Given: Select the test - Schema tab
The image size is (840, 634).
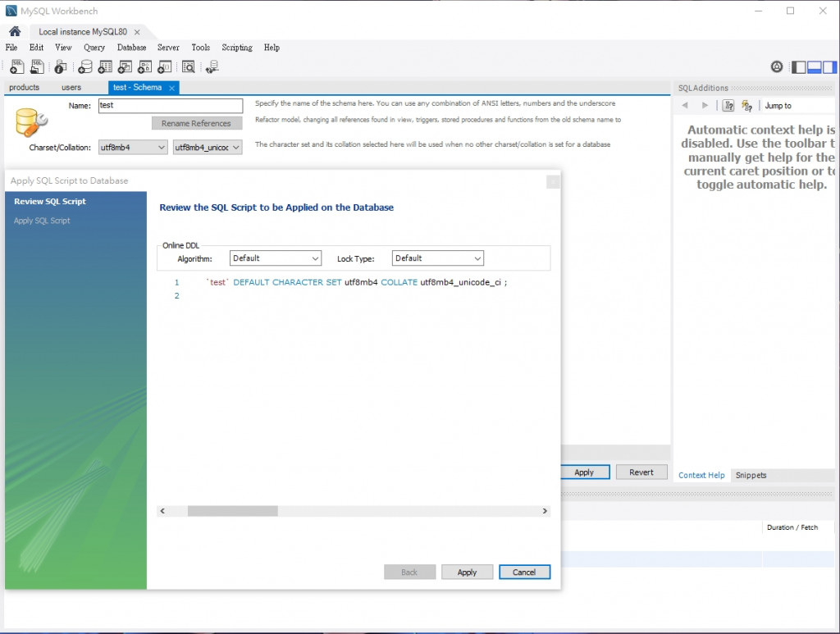Looking at the screenshot, I should [x=137, y=87].
